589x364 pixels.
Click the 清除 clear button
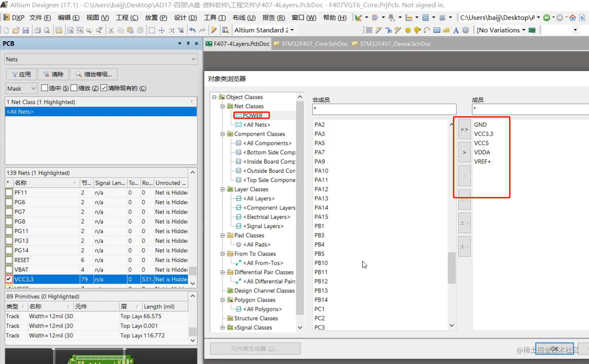[x=53, y=74]
